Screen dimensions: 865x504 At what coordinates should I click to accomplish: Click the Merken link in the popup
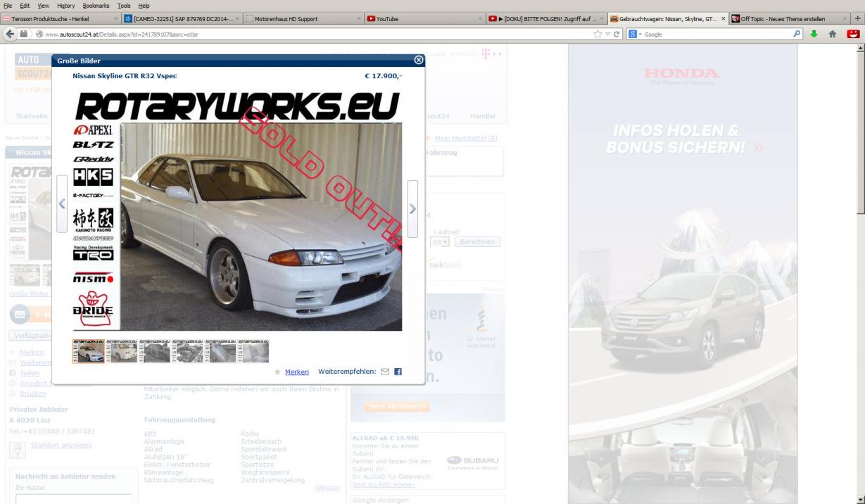296,372
